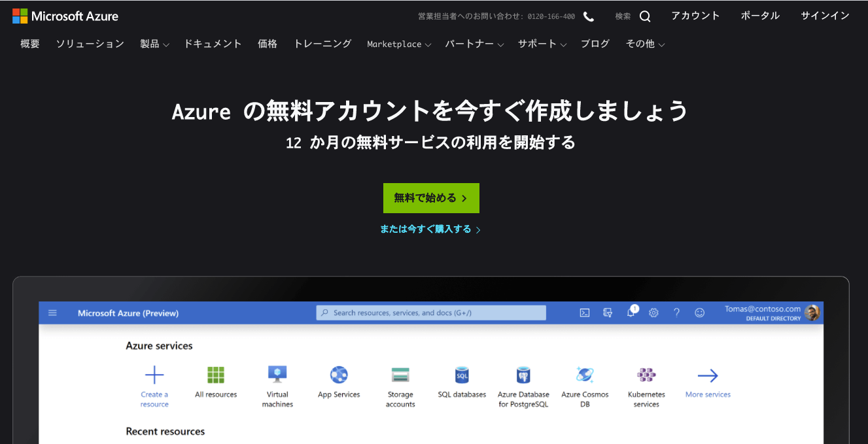The height and width of the screenshot is (444, 868).
Task: Open the ドキュメント menu item
Action: [x=213, y=44]
